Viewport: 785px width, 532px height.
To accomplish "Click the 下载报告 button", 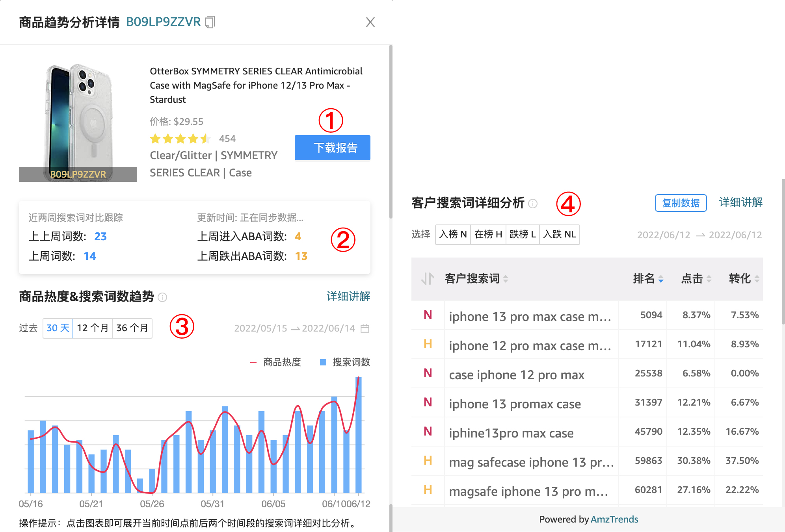I will pos(332,148).
